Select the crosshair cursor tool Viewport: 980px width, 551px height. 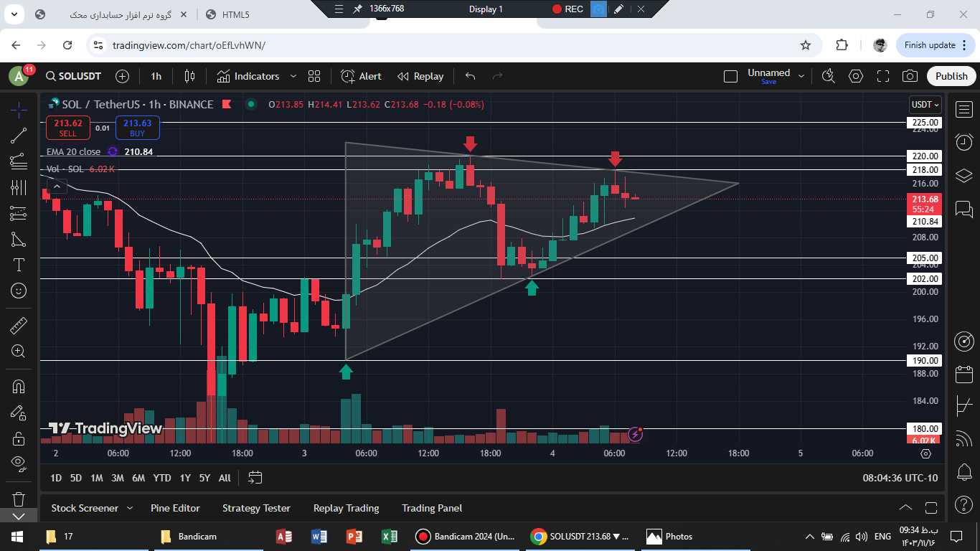coord(19,110)
